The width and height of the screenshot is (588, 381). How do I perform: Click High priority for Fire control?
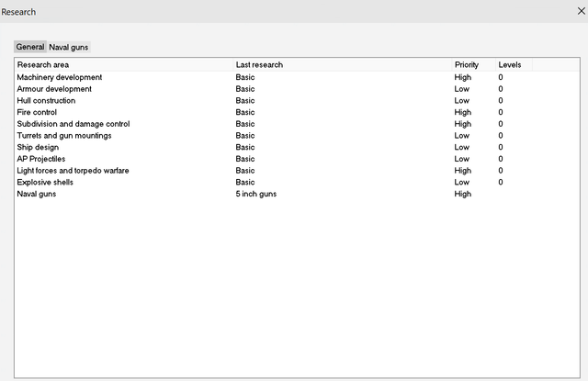[x=463, y=112]
